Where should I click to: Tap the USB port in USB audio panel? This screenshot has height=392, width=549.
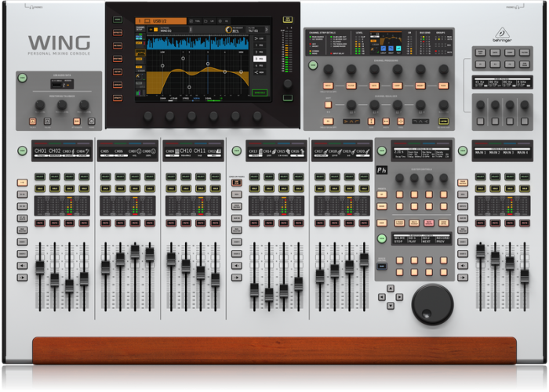57,85
